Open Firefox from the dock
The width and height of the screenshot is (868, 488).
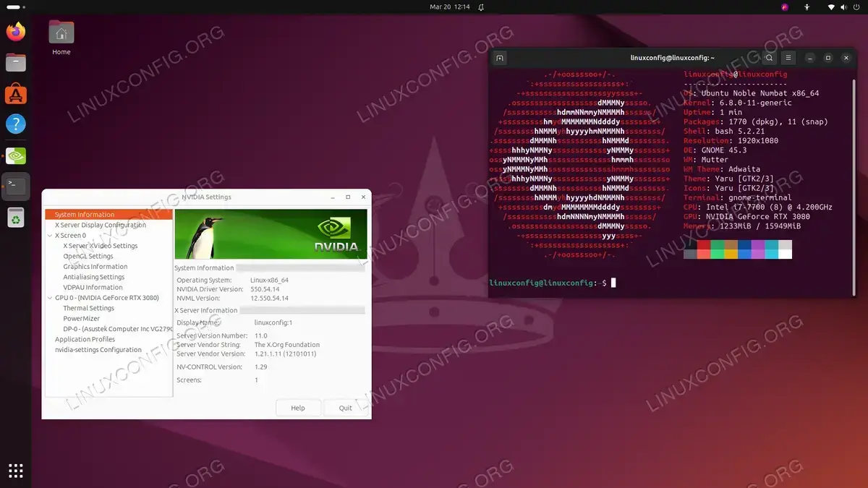click(16, 32)
